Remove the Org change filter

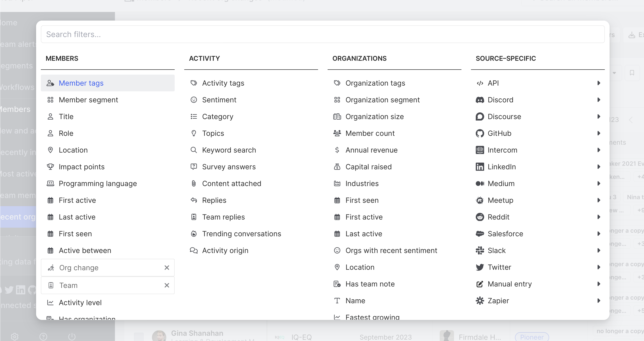[167, 268]
